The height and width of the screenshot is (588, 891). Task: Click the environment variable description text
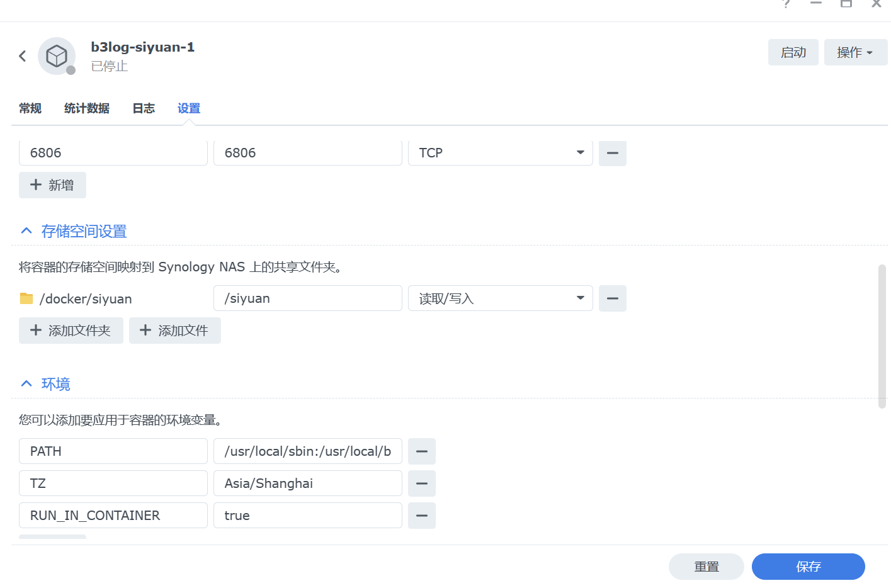(x=120, y=420)
